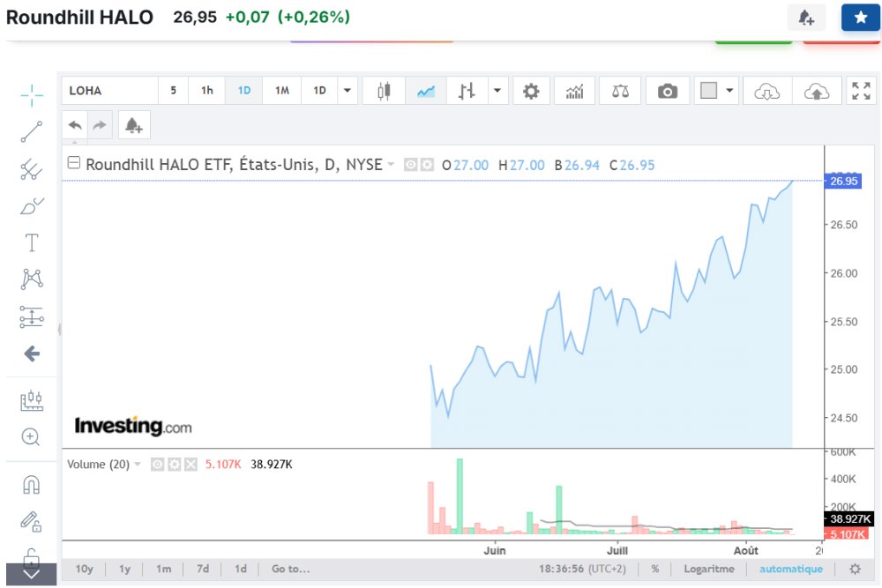The height and width of the screenshot is (588, 882).
Task: Toggle Logaritme scale option
Action: click(x=709, y=569)
